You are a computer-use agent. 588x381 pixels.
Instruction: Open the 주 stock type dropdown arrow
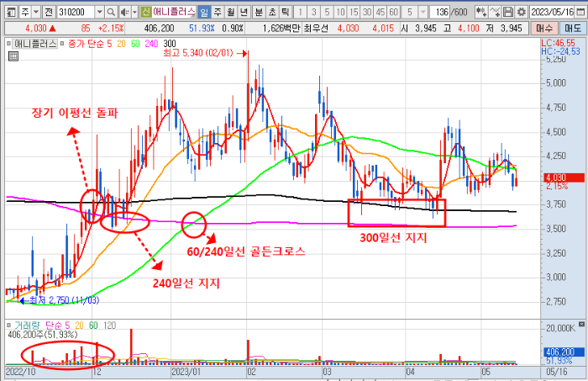click(36, 13)
